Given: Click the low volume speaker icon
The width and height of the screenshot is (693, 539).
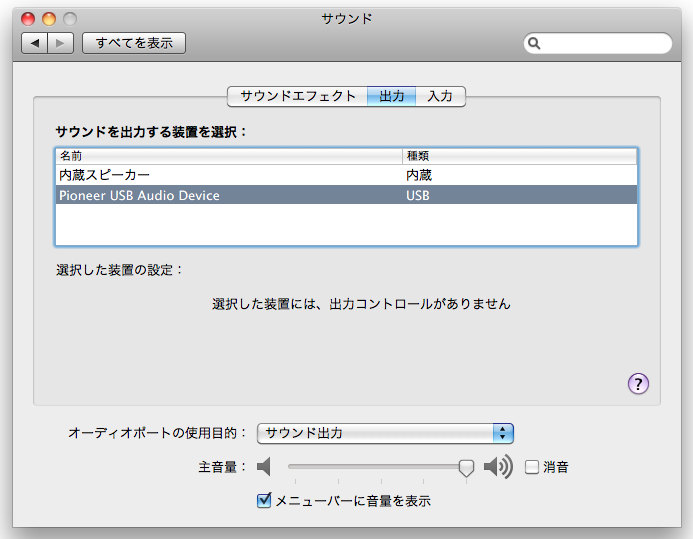Looking at the screenshot, I should click(x=264, y=467).
